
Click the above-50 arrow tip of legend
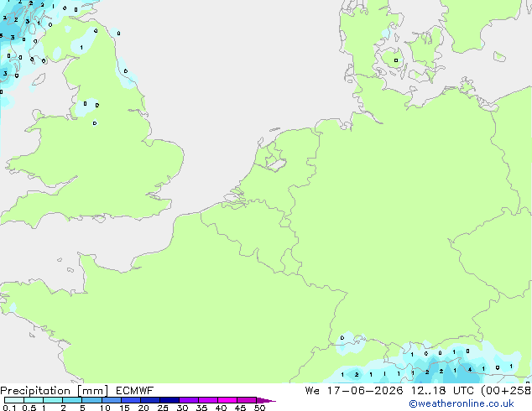pyautogui.click(x=266, y=400)
